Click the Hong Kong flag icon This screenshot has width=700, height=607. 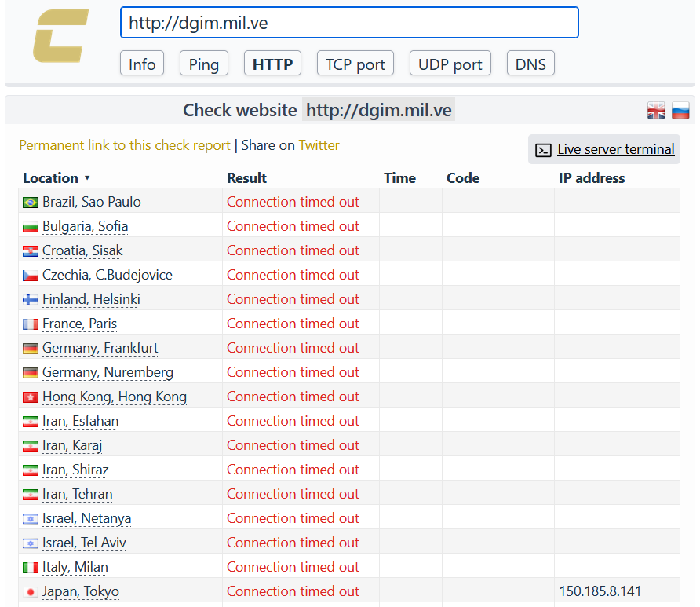pyautogui.click(x=31, y=397)
